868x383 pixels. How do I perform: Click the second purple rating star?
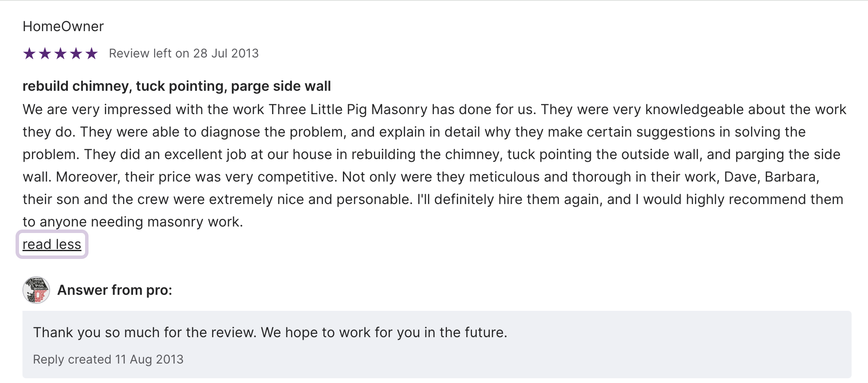click(45, 54)
